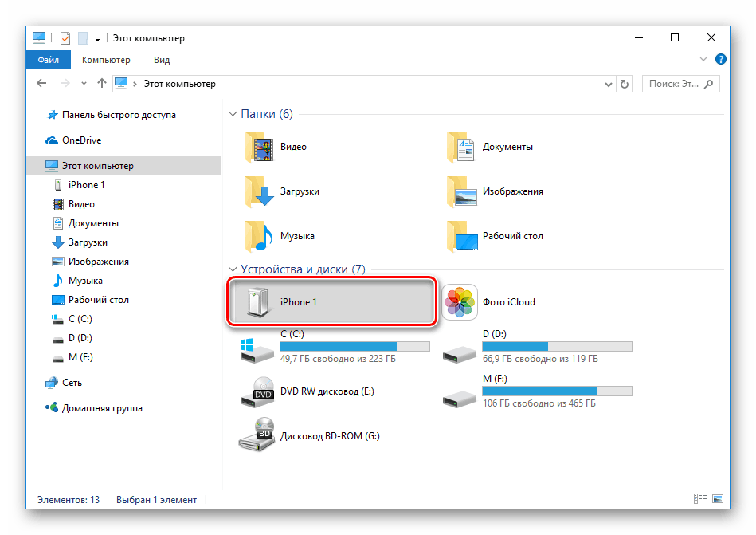Select Этот компьютер in the sidebar
Image resolution: width=756 pixels, height=535 pixels.
pyautogui.click(x=124, y=166)
